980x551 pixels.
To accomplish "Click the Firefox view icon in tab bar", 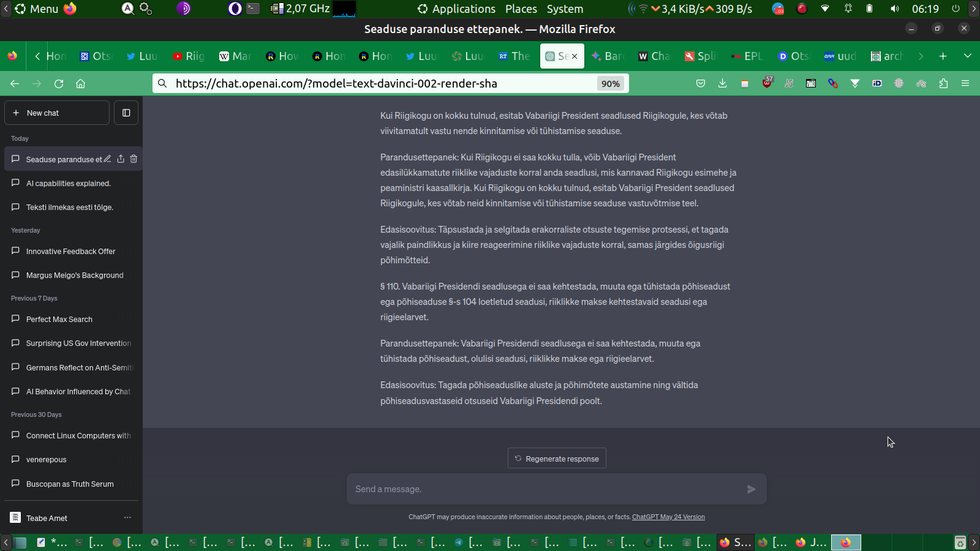I will tap(12, 56).
